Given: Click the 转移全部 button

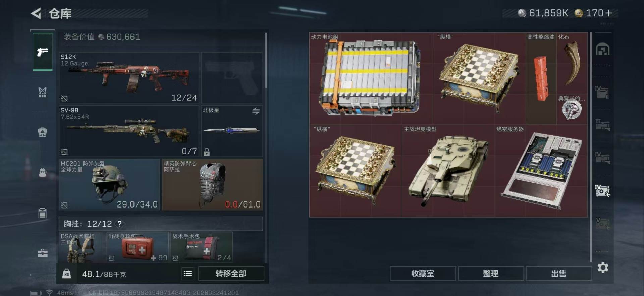Looking at the screenshot, I should click(x=231, y=274).
